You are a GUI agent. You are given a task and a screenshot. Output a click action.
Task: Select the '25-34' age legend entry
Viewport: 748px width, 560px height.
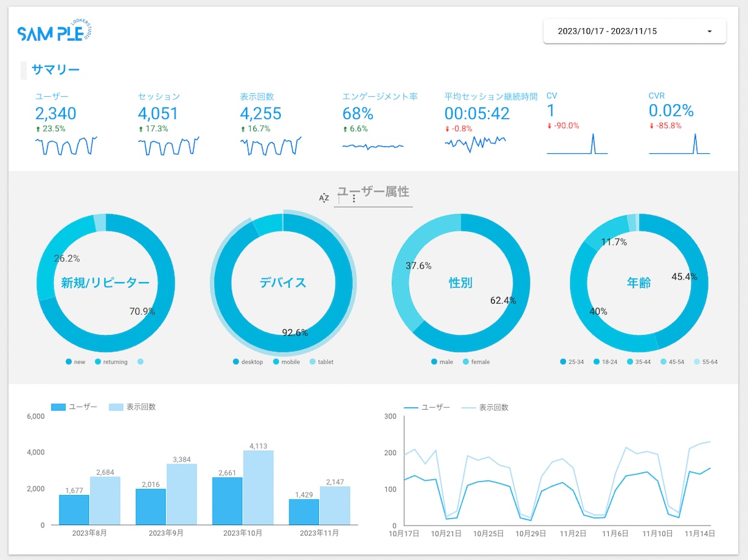click(x=572, y=362)
